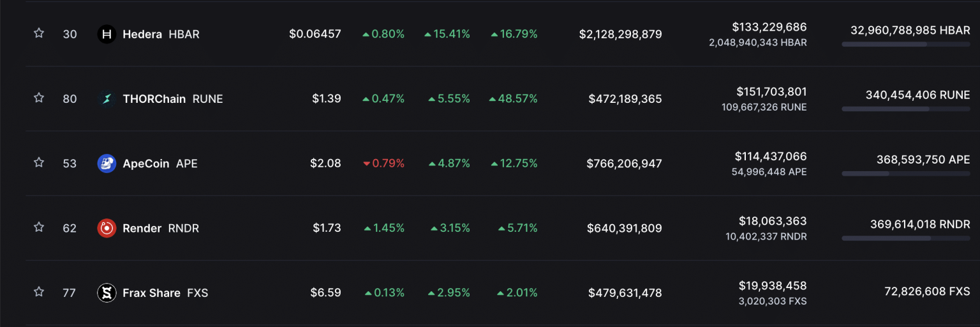The image size is (980, 327).
Task: Open the ApeCoin APE coin page
Action: point(145,163)
